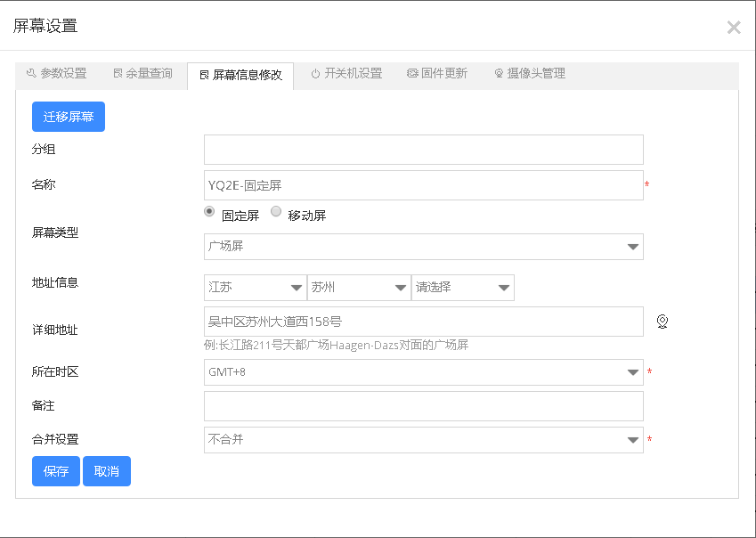
Task: Open the 开关机设置 tab
Action: coord(346,73)
